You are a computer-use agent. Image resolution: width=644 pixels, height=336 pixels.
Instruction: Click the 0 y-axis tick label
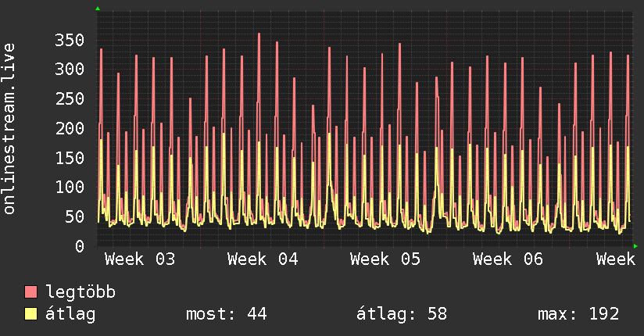pyautogui.click(x=80, y=246)
